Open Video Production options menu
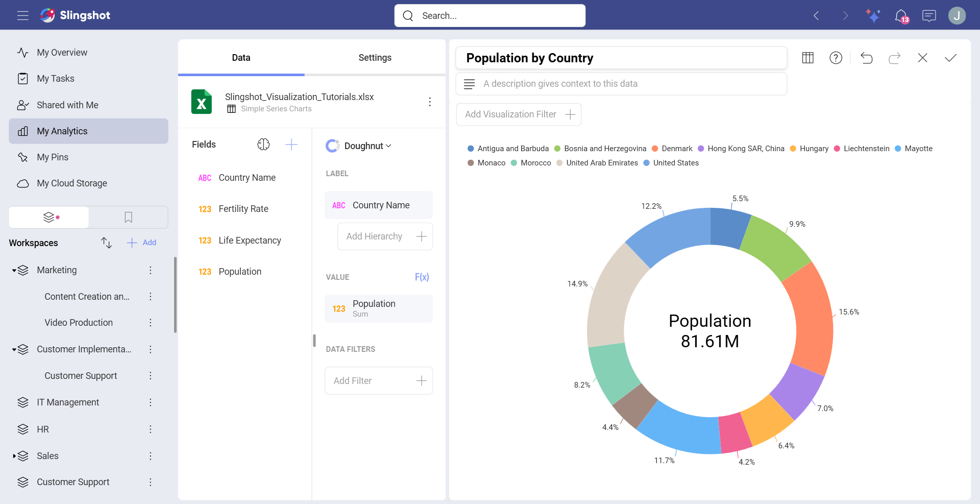The image size is (980, 504). (151, 323)
